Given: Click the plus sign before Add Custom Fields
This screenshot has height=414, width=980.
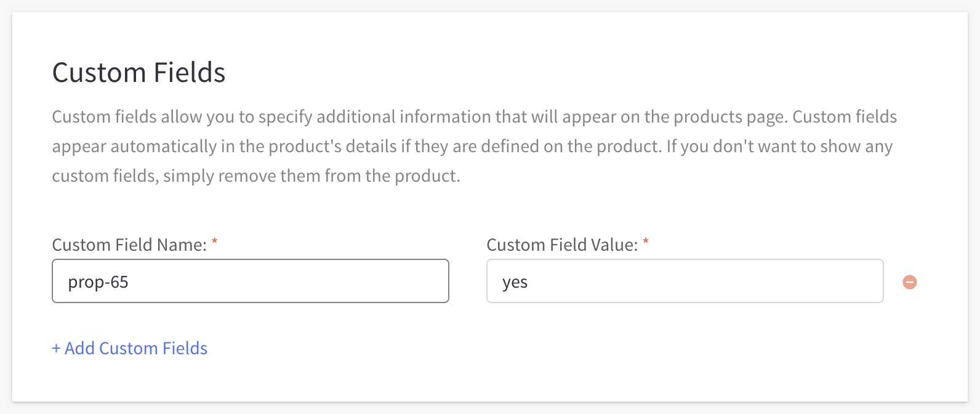Looking at the screenshot, I should pyautogui.click(x=56, y=349).
